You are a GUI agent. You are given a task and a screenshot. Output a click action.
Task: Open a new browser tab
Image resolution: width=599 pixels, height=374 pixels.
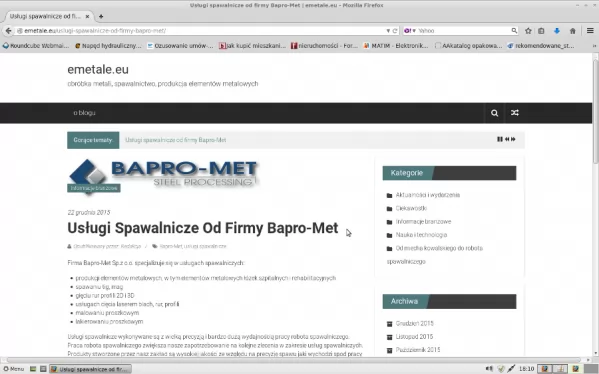(101, 16)
